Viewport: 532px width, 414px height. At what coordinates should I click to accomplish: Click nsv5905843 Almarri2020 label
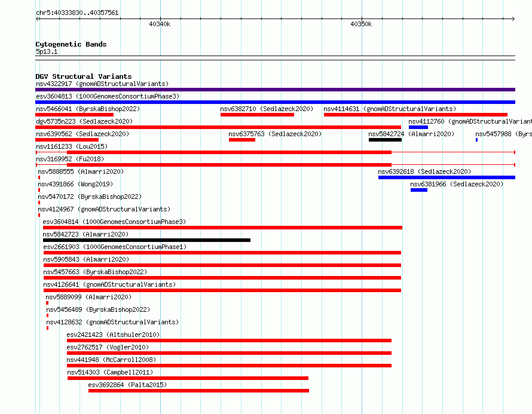pyautogui.click(x=86, y=259)
